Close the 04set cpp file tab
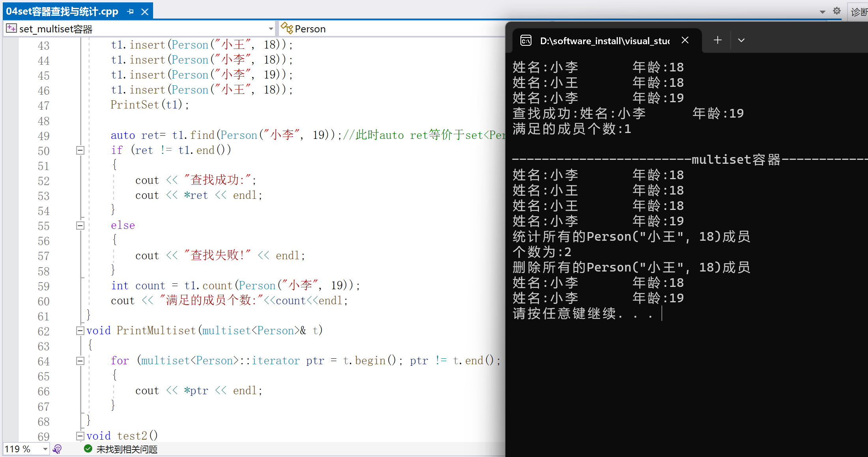This screenshot has width=868, height=457. pos(145,12)
